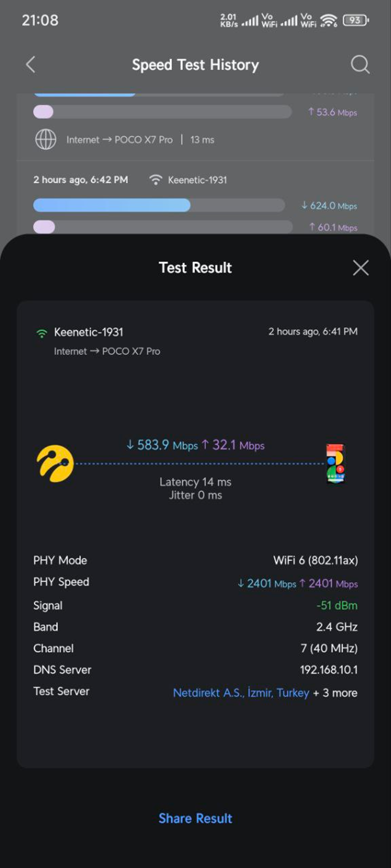Tap the Wi-Fi icon in the 6:42 PM entry
Image resolution: width=391 pixels, height=868 pixels.
pyautogui.click(x=156, y=180)
